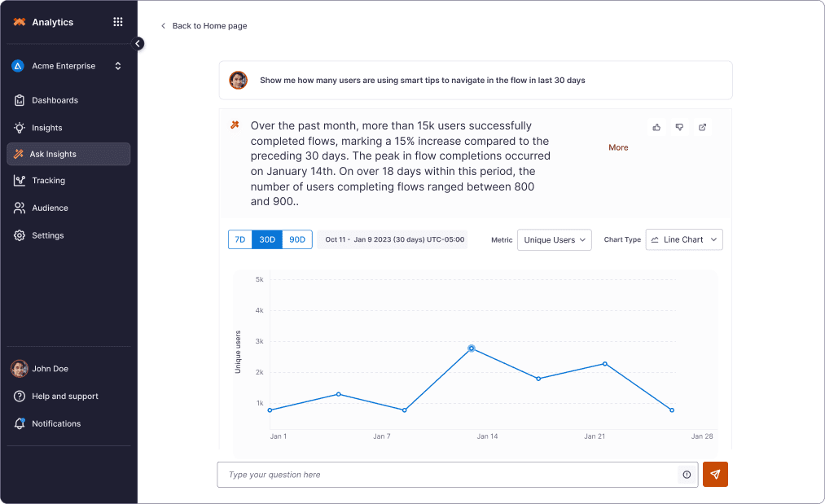
Task: Switch to the 90D time range
Action: [297, 239]
